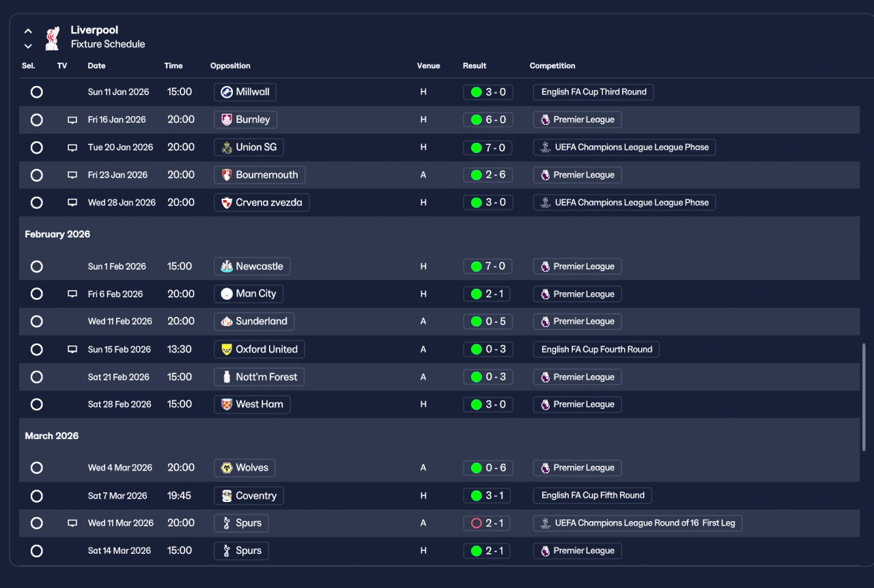
Task: Click the Union SG team badge
Action: click(x=227, y=148)
